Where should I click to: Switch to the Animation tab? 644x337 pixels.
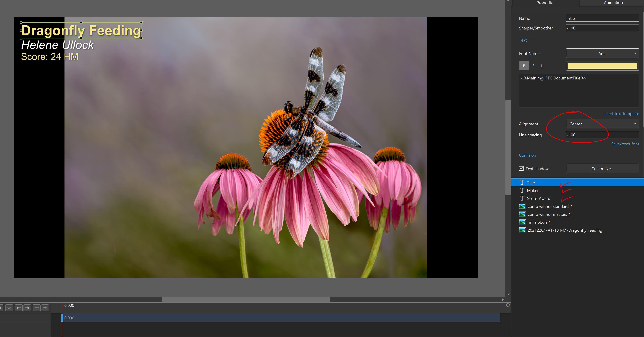tap(613, 3)
